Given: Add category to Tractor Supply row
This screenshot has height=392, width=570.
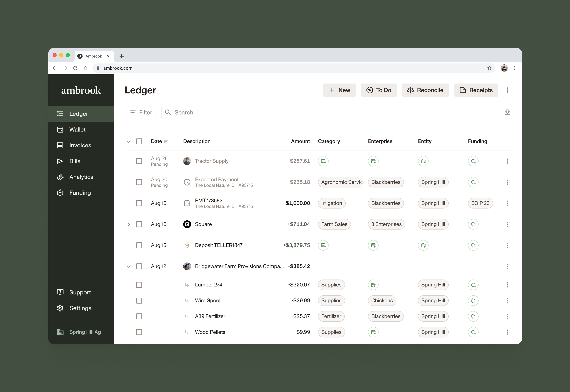Looking at the screenshot, I should (x=323, y=161).
